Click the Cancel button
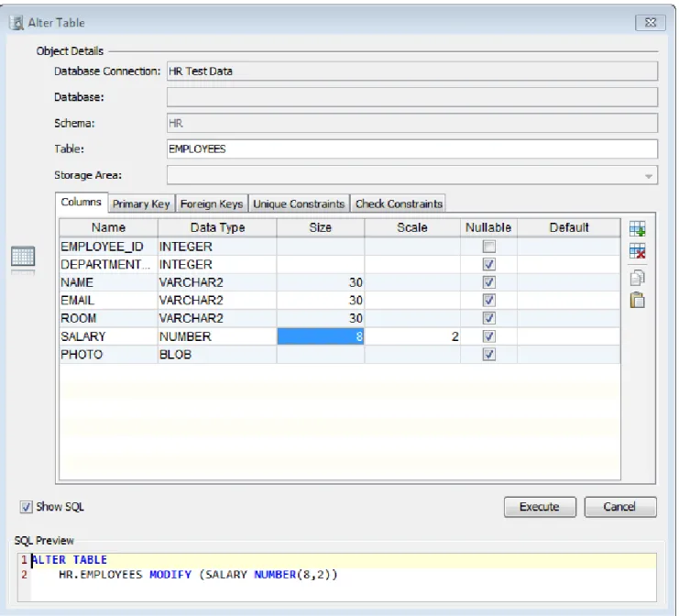Screen dimensions: 679x616 [620, 507]
